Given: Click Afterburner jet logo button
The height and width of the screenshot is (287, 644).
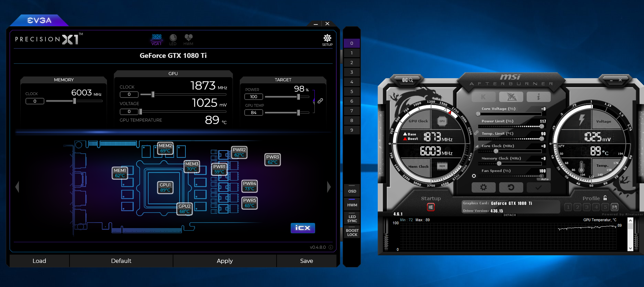Looking at the screenshot, I should pyautogui.click(x=511, y=97).
